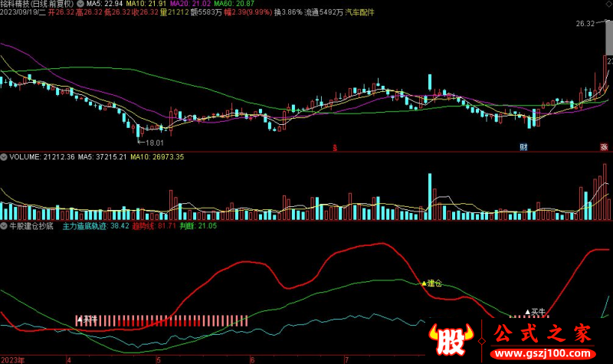This screenshot has width=613, height=364.
Task: Open the dropdown arrow beside 铭科精技 title
Action: click(x=80, y=4)
